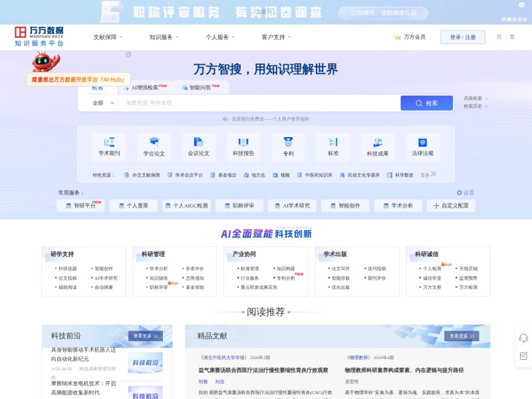The height and width of the screenshot is (399, 532).
Task: Expand the 文献保障 menu
Action: coord(108,37)
